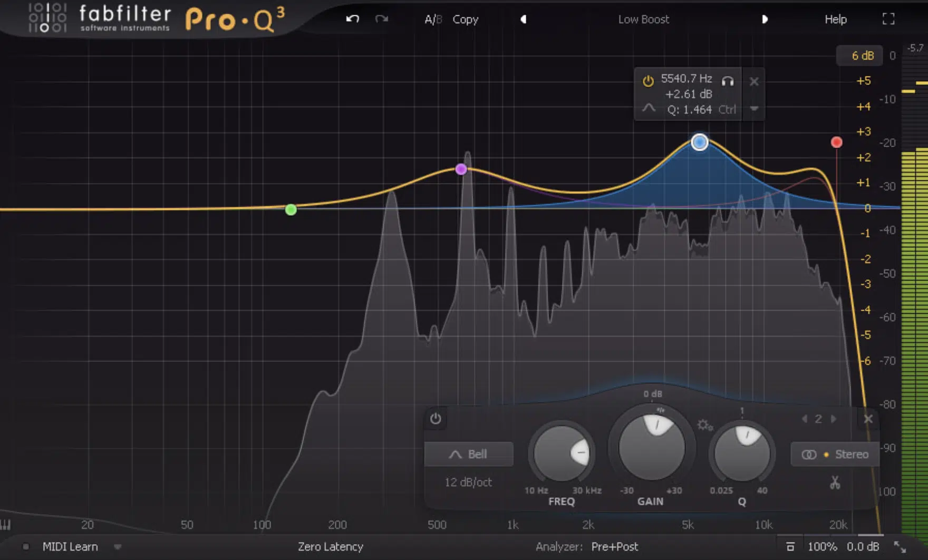The width and height of the screenshot is (928, 560).
Task: Toggle band power in 5540.7 Hz tooltip
Action: (x=648, y=81)
